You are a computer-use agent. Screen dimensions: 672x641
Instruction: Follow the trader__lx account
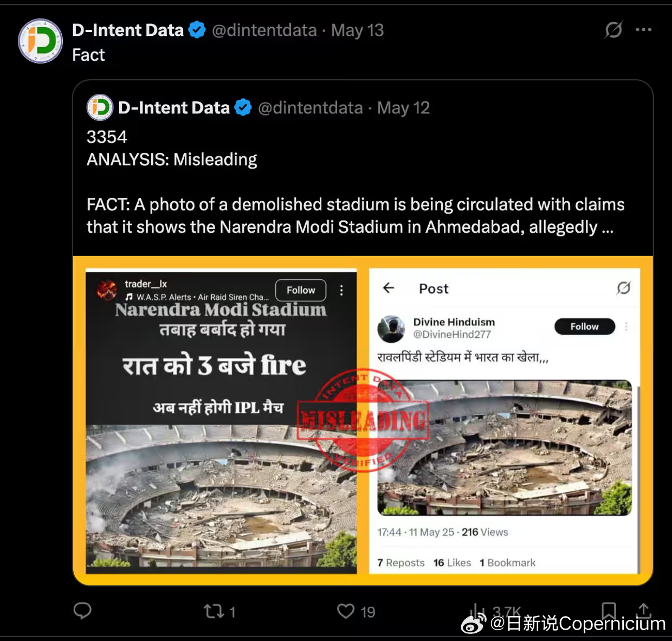pos(301,290)
